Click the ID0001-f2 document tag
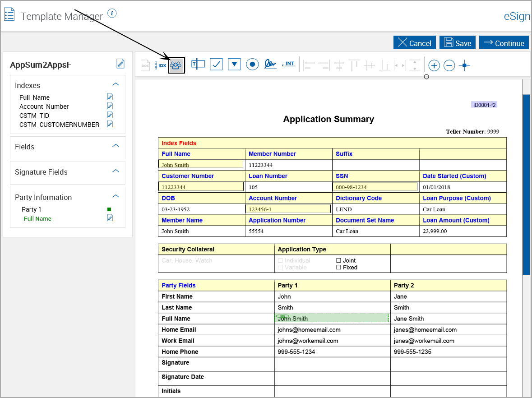 pyautogui.click(x=484, y=105)
